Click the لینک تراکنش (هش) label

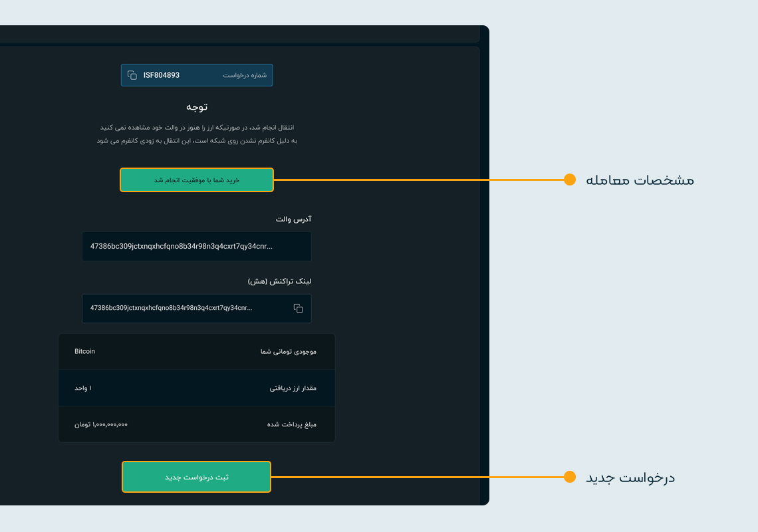pyautogui.click(x=279, y=281)
